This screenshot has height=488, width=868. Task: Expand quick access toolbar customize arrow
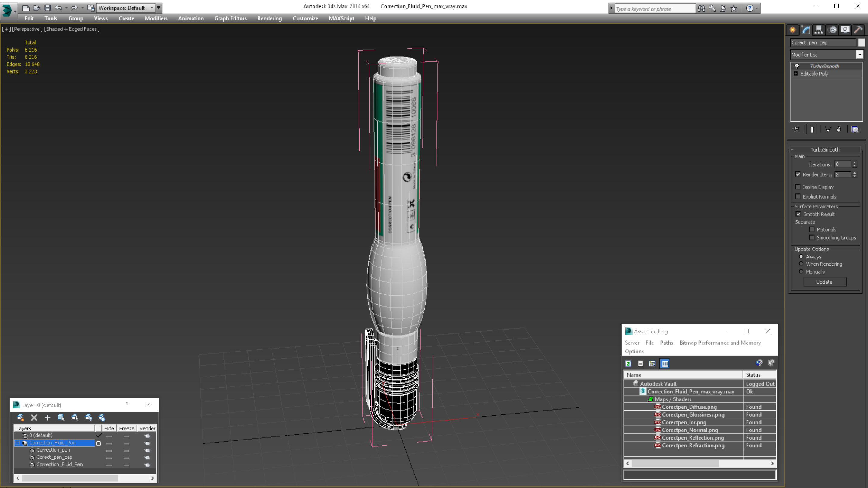(159, 8)
